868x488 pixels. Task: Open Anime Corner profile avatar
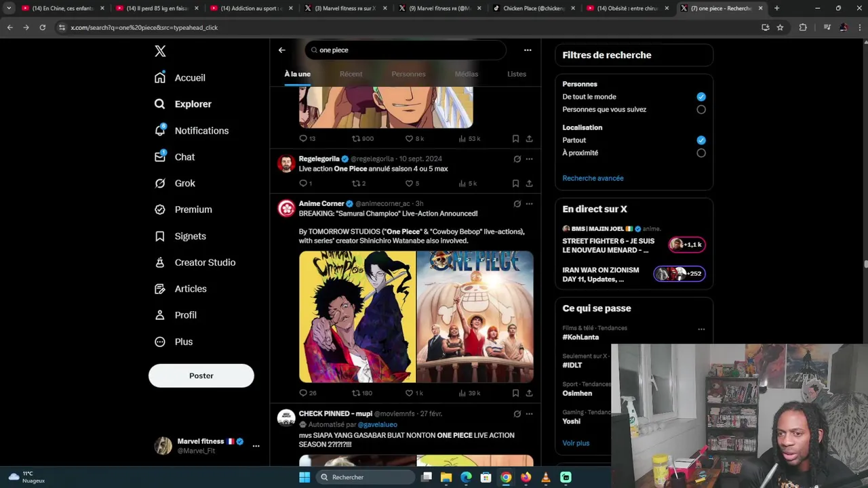pyautogui.click(x=287, y=208)
